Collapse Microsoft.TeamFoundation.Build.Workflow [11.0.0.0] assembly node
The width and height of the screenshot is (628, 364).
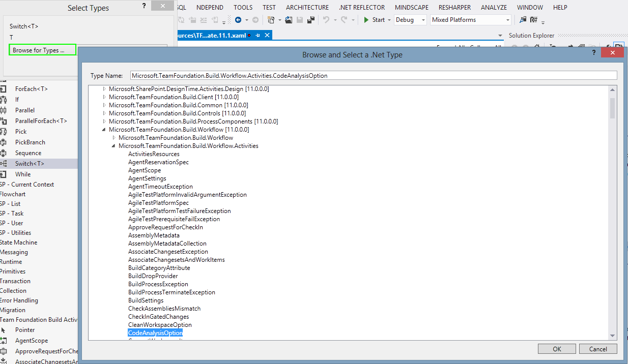click(x=105, y=130)
